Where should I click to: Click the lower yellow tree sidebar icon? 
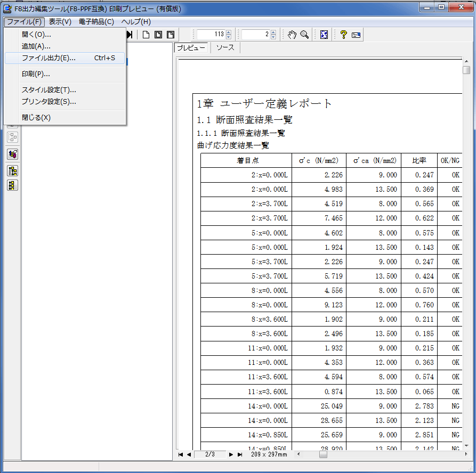12,185
